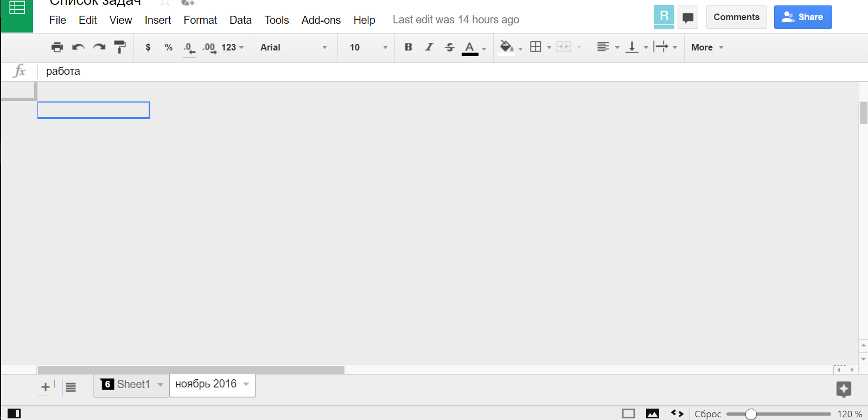Format as currency with dollar icon
The image size is (868, 420).
(148, 47)
